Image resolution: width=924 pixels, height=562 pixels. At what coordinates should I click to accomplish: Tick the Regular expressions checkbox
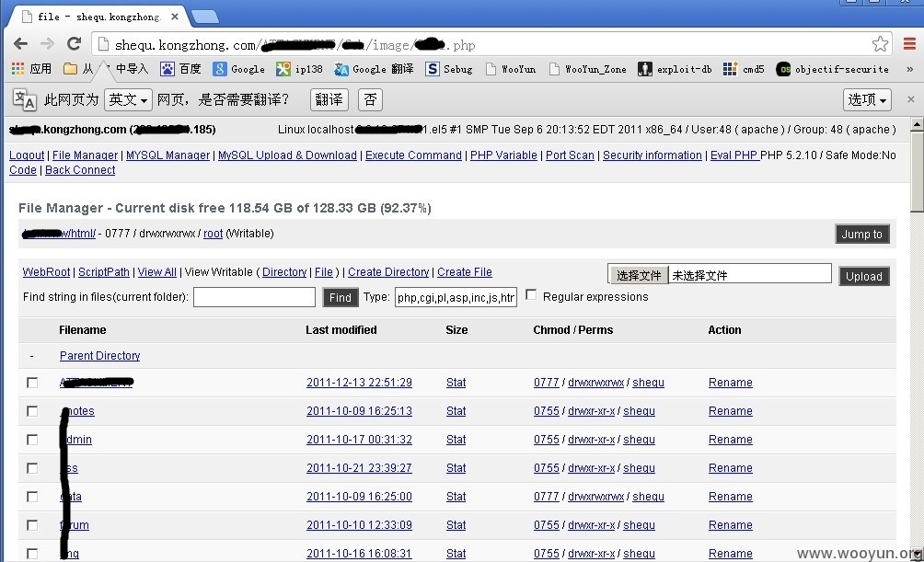coord(531,294)
